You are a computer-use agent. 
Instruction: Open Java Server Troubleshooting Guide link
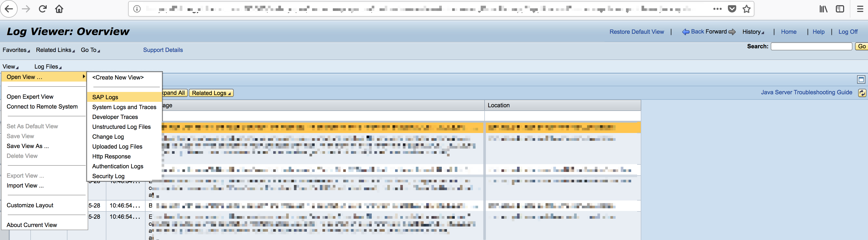coord(806,92)
